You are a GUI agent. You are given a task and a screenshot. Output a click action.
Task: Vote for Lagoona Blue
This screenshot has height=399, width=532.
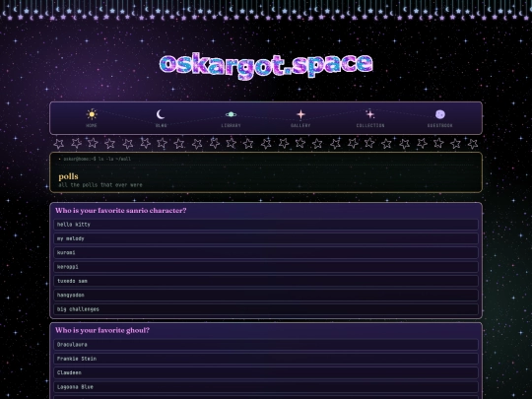[x=266, y=387]
